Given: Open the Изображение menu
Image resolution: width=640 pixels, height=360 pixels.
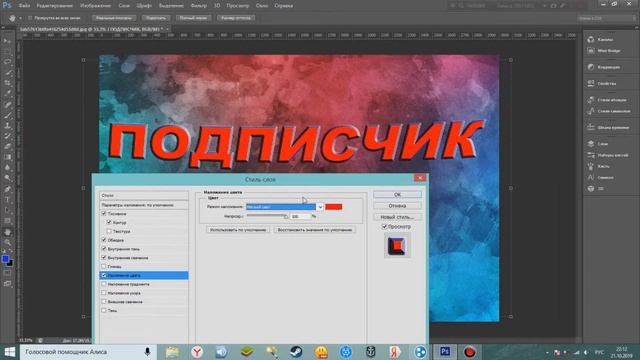Looking at the screenshot, I should coord(95,6).
